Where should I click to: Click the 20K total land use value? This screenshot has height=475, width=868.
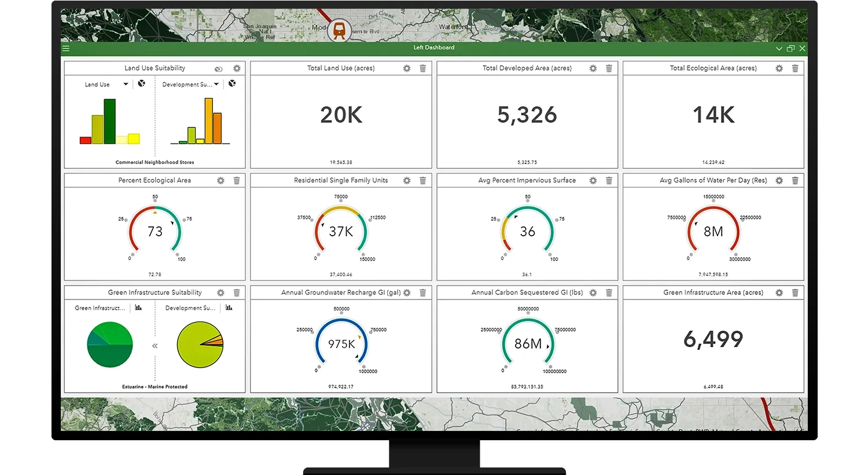click(x=341, y=115)
